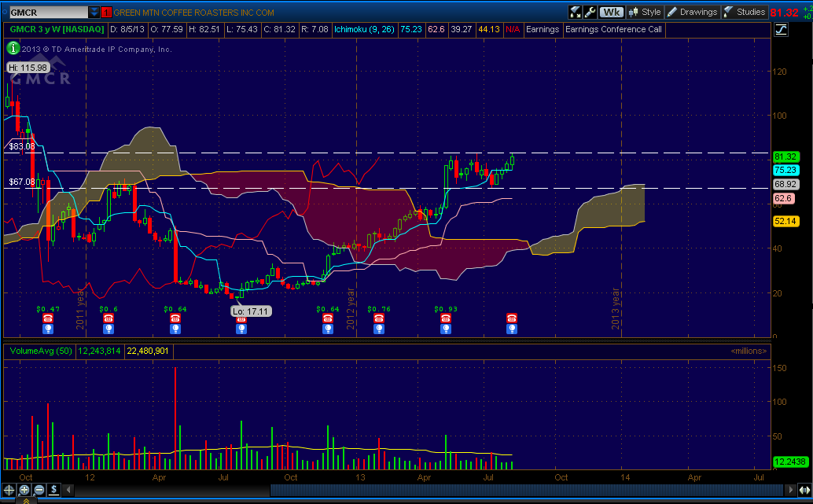Click the curve icon right of chart header
Viewport: 813px width, 504px height.
[781, 30]
